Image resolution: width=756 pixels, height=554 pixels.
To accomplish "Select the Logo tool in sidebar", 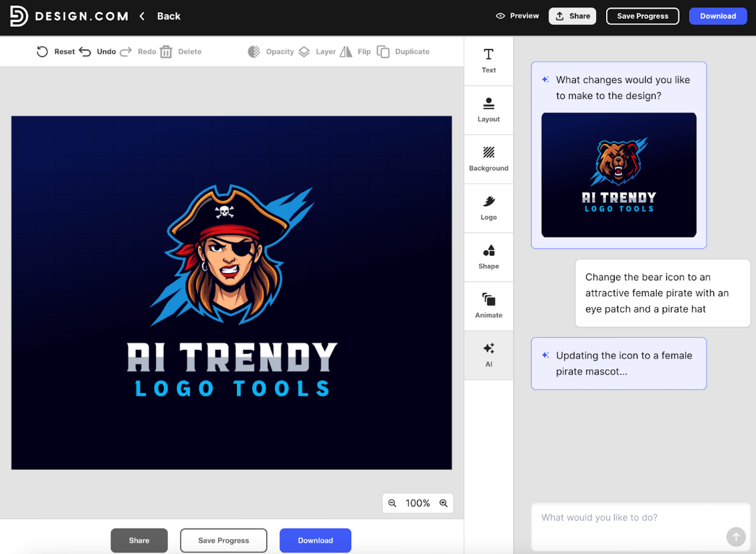I will pyautogui.click(x=488, y=207).
